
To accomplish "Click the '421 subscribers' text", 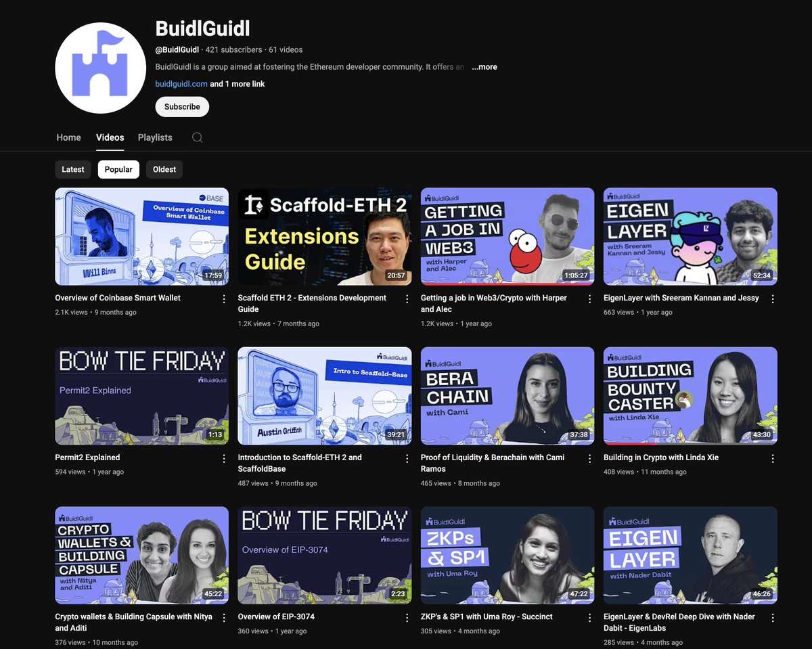I will (233, 49).
